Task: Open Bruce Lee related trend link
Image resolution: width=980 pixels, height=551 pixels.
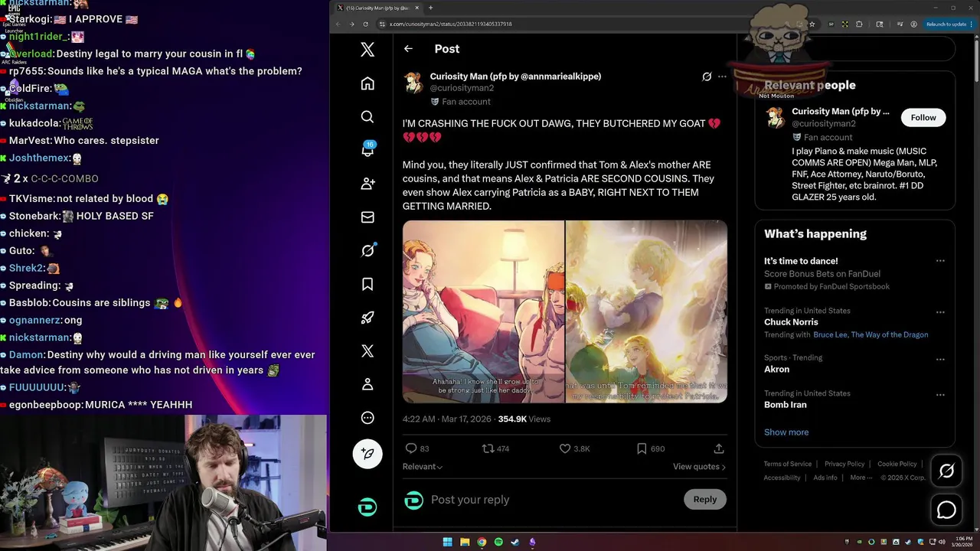Action: (x=871, y=335)
